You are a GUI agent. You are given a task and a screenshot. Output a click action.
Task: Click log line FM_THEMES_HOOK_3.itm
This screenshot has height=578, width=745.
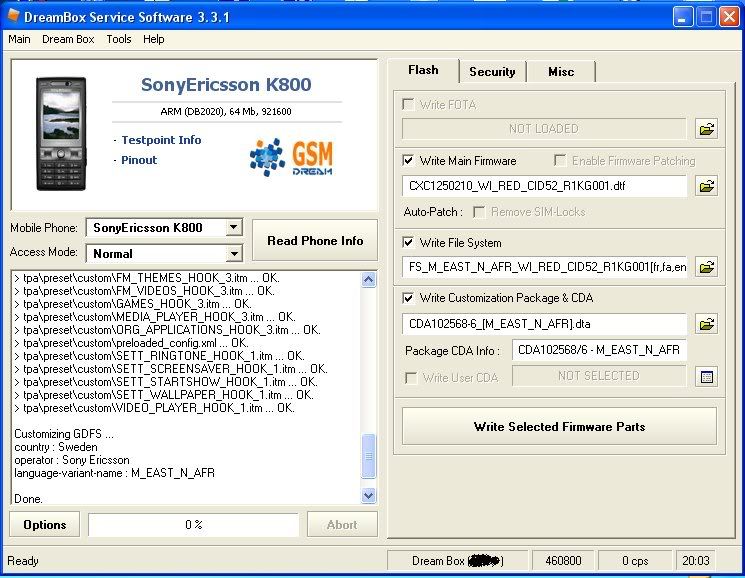147,277
